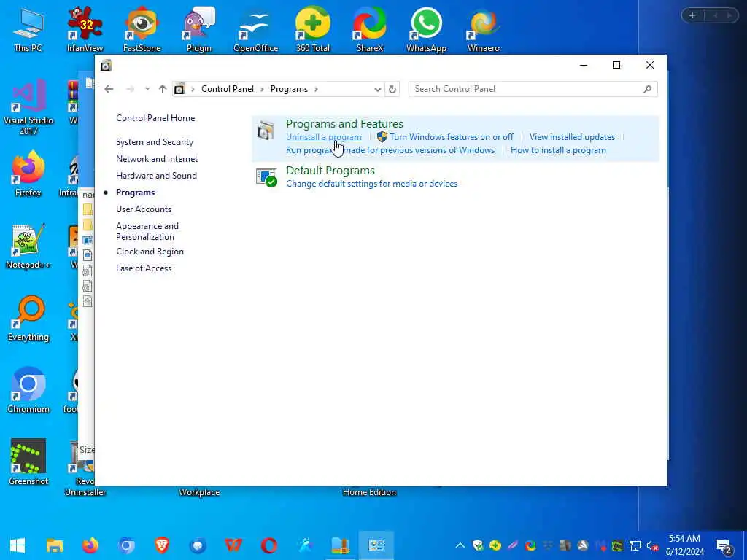Launch 360 Total desktop shortcut
The height and width of the screenshot is (560, 747).
click(312, 29)
